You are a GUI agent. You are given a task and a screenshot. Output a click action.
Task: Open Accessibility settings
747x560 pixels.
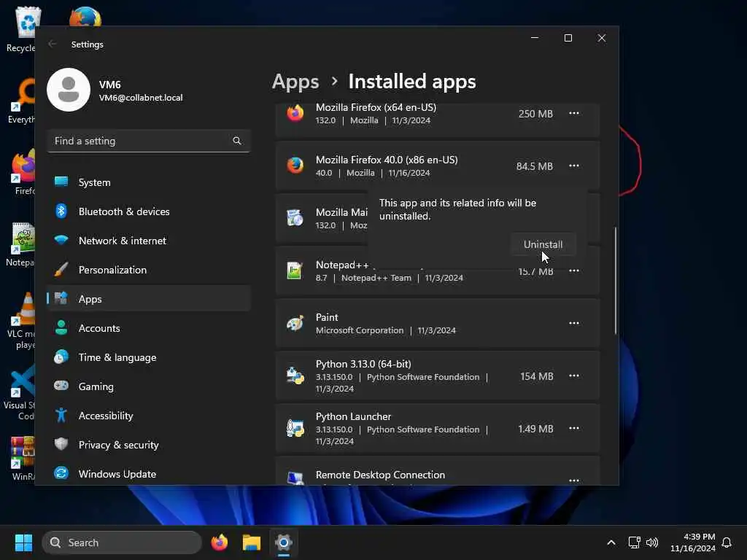pyautogui.click(x=149, y=416)
